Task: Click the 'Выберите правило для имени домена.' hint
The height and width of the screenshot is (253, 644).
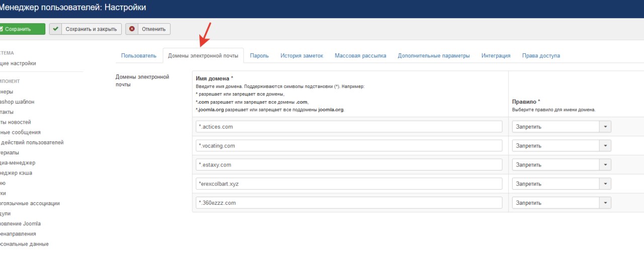Action: pyautogui.click(x=554, y=109)
